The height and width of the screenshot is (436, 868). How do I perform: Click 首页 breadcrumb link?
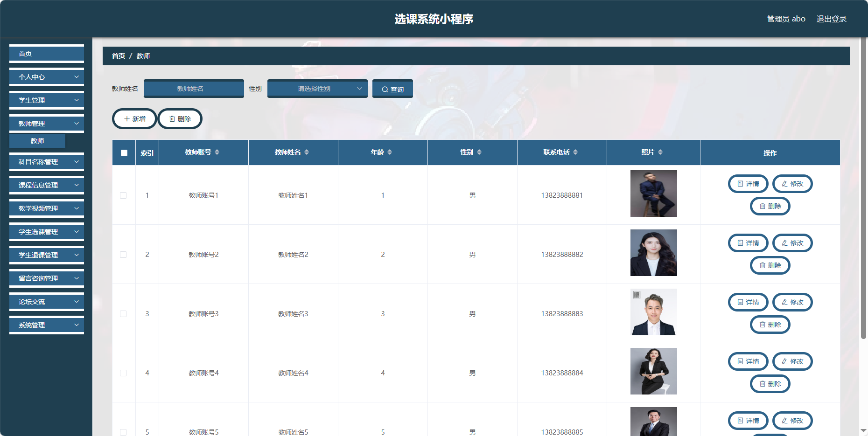coord(119,56)
